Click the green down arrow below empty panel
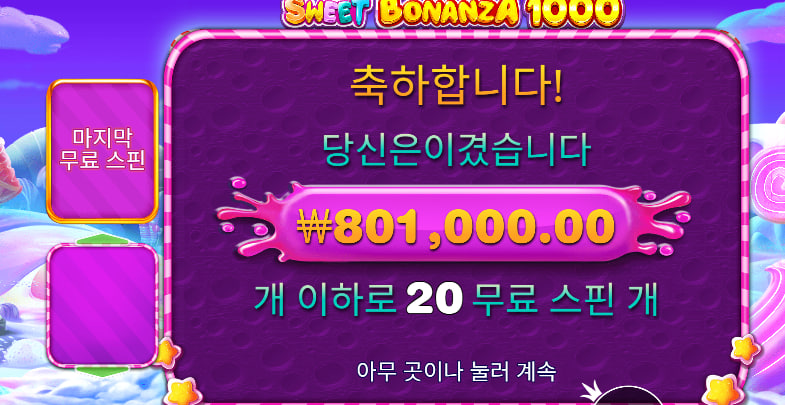 (x=103, y=370)
